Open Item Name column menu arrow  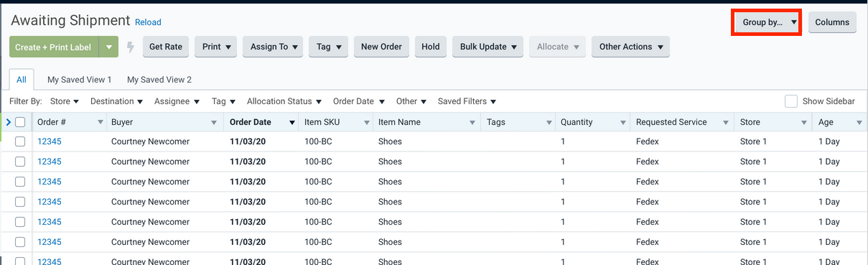click(x=472, y=123)
